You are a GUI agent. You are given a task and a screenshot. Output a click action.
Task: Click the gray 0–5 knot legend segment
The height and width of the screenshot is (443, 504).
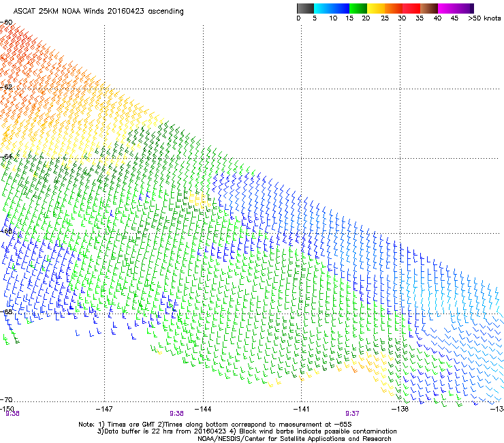pos(305,8)
